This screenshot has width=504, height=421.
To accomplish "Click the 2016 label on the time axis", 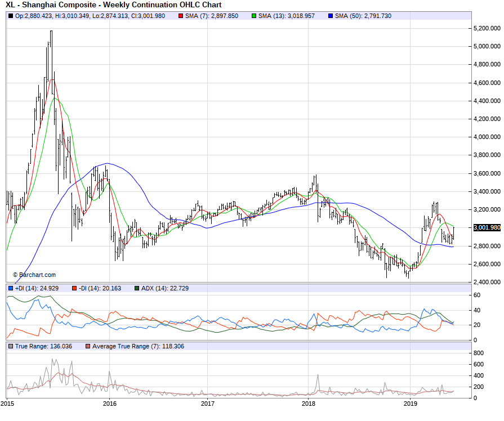I will pos(110,404).
